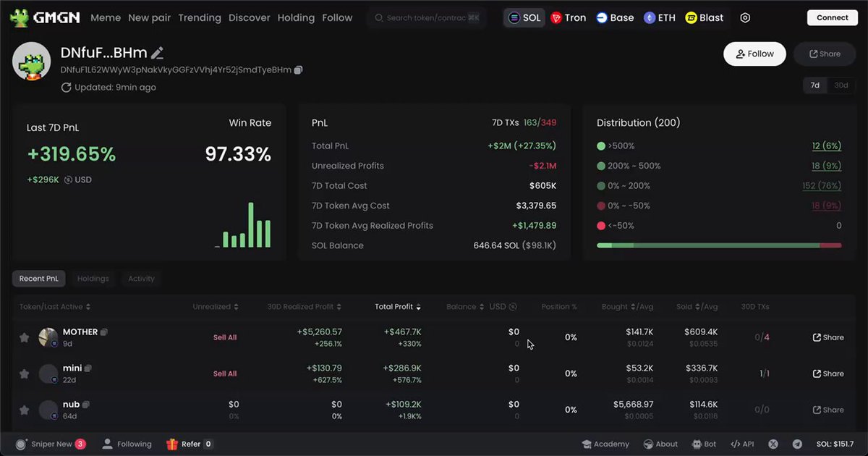
Task: Click the Connect button
Action: (x=833, y=18)
